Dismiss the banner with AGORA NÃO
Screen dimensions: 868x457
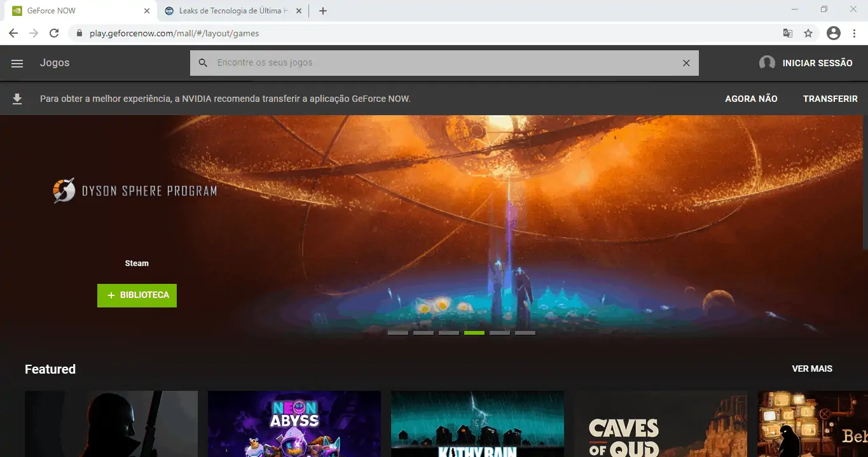coord(751,99)
